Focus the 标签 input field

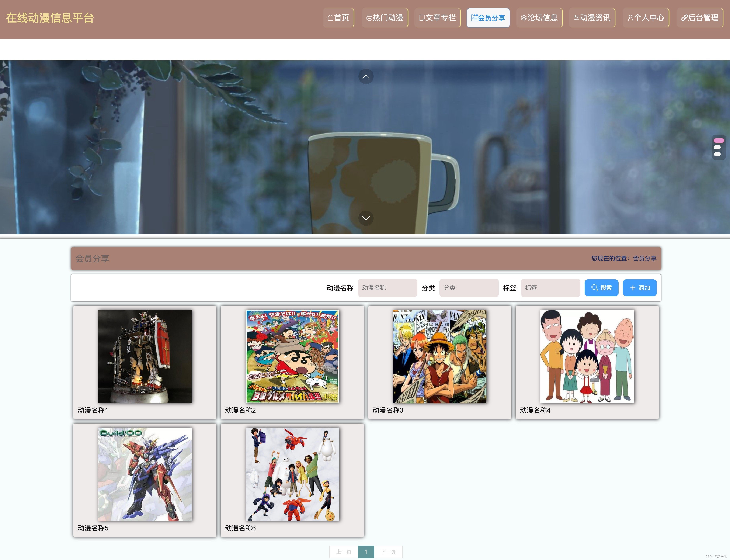click(x=550, y=288)
